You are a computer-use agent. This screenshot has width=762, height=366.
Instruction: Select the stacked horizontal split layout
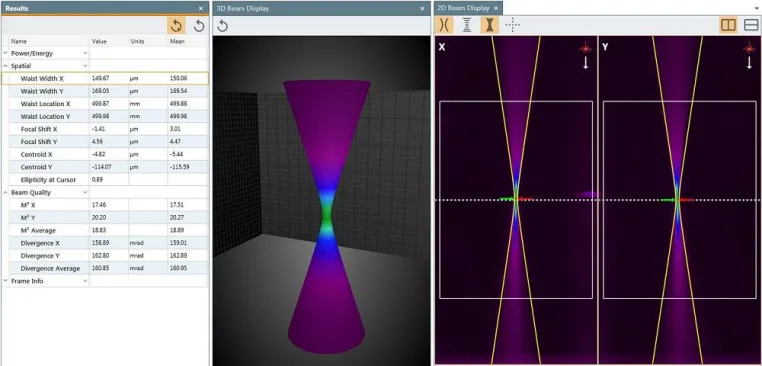pyautogui.click(x=751, y=25)
